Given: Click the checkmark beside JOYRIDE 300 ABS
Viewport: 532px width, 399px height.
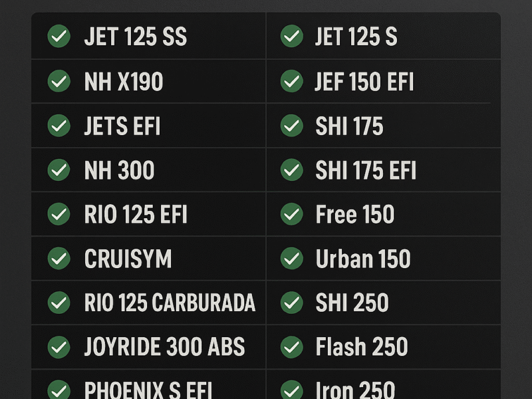Looking at the screenshot, I should click(59, 347).
